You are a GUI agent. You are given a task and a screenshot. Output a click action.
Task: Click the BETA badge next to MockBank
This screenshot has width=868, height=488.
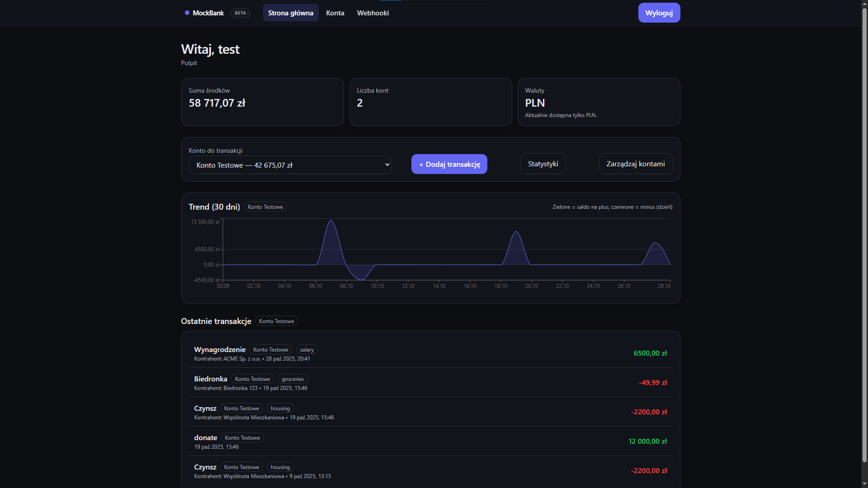241,13
